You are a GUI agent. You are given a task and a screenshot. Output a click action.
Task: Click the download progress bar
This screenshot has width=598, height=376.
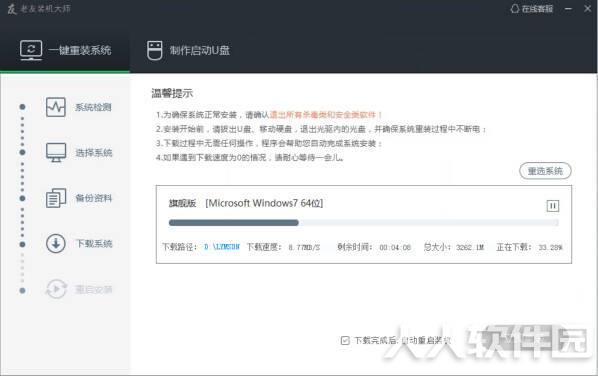coord(363,223)
